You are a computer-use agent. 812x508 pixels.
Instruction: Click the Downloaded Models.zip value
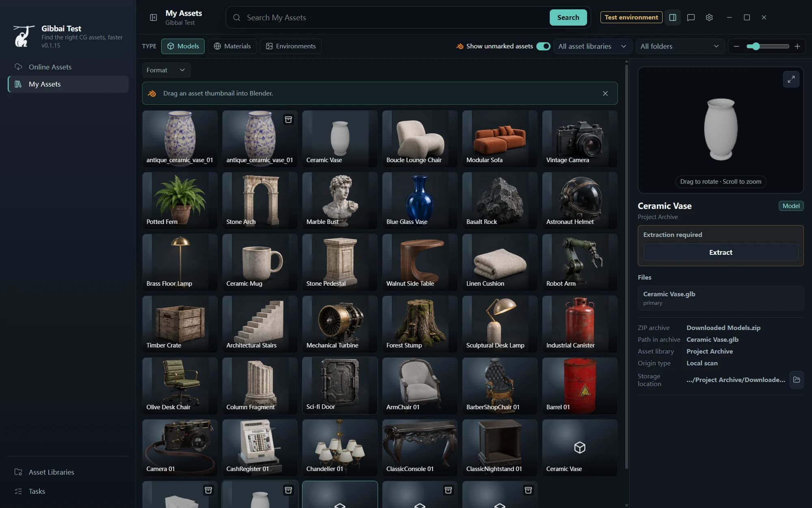(x=723, y=328)
